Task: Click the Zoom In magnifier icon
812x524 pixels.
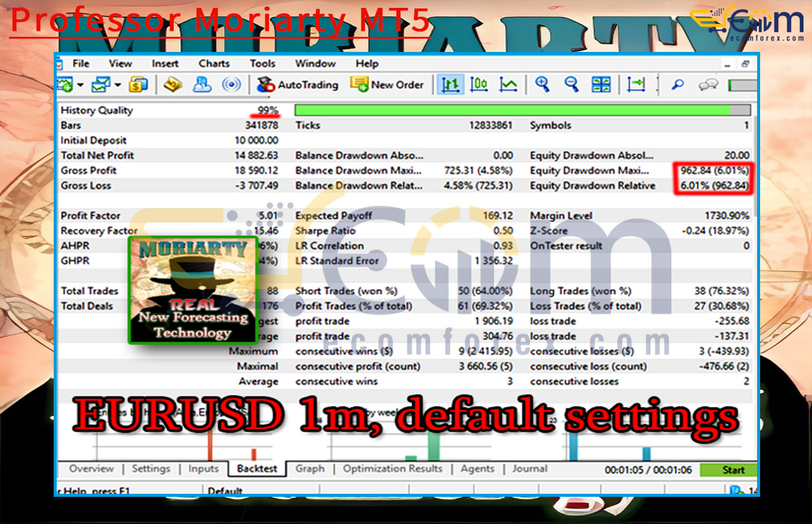Action: (x=542, y=85)
